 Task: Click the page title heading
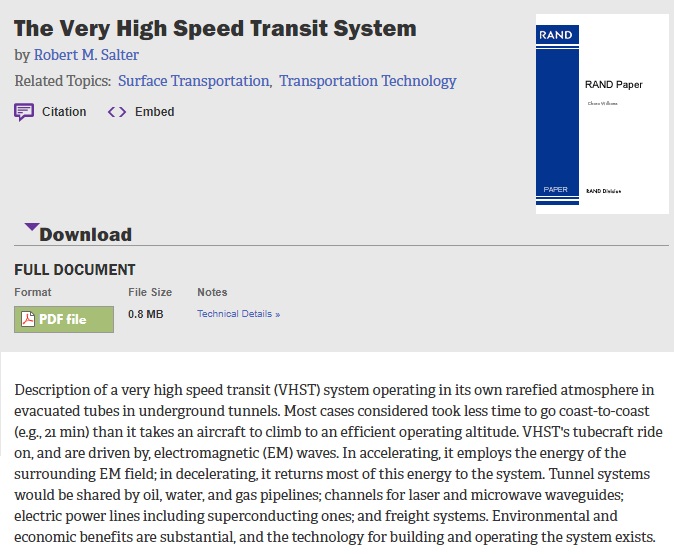[215, 28]
